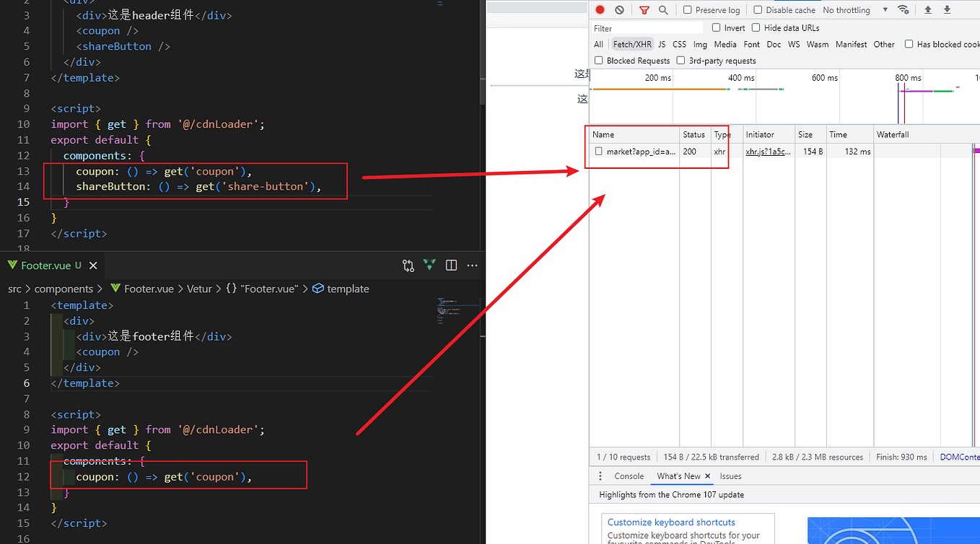Click the What's New blueprint thumbnail image
Image resolution: width=980 pixels, height=544 pixels.
coord(893,530)
